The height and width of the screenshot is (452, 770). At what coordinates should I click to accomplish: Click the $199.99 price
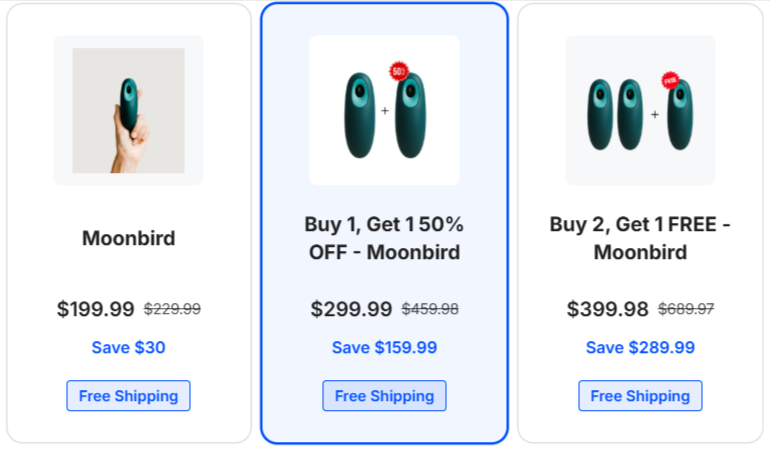pyautogui.click(x=95, y=309)
